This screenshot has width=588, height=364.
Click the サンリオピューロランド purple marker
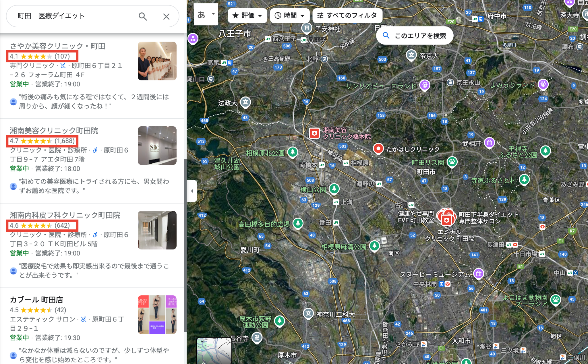pyautogui.click(x=425, y=85)
